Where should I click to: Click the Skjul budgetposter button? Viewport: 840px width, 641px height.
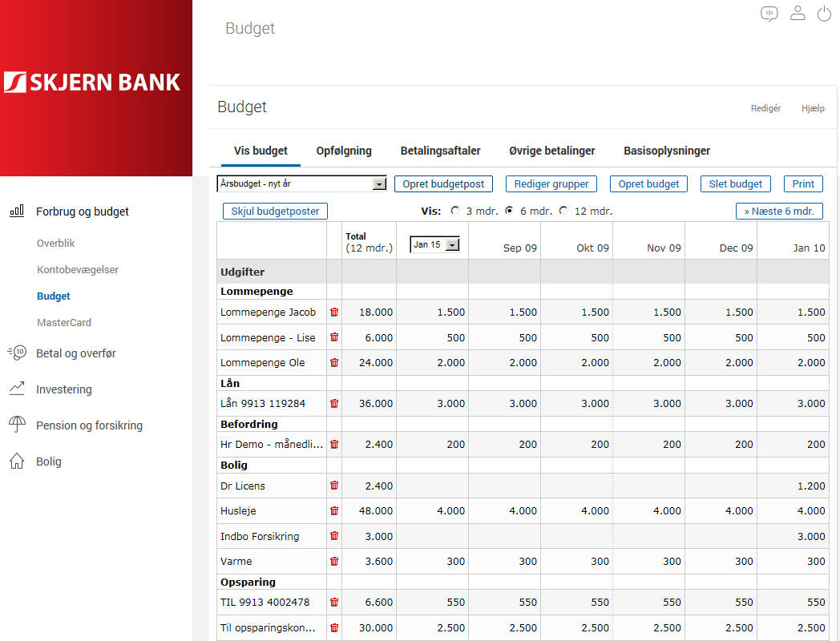pyautogui.click(x=275, y=211)
